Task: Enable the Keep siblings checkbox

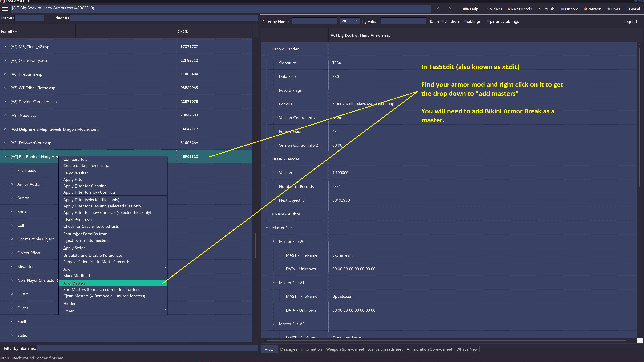Action: click(465, 21)
